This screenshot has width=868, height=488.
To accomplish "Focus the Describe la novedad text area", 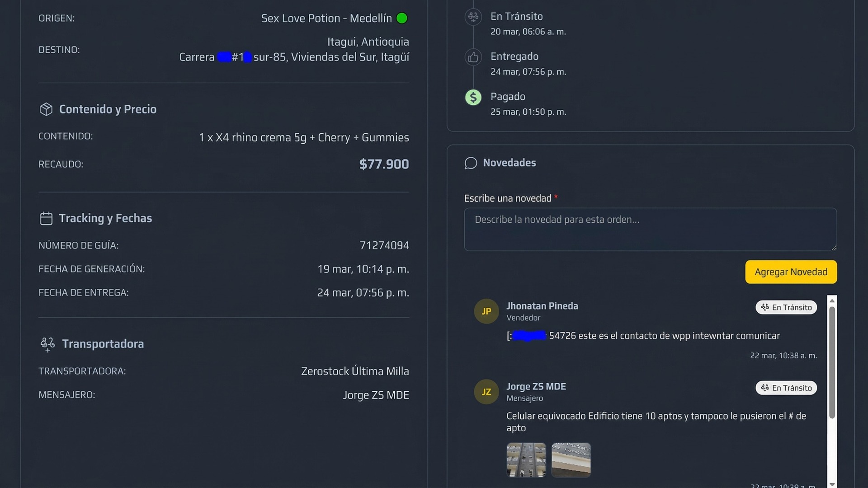I will point(650,230).
